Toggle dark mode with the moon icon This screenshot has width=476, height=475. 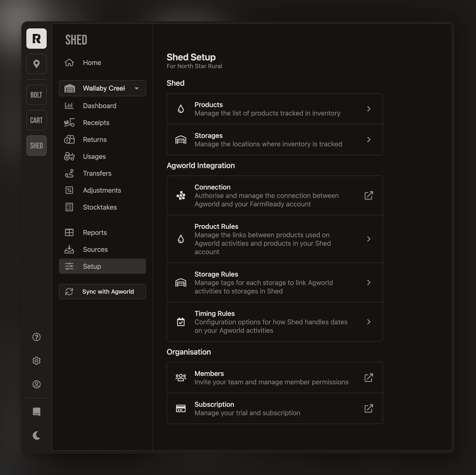click(36, 435)
